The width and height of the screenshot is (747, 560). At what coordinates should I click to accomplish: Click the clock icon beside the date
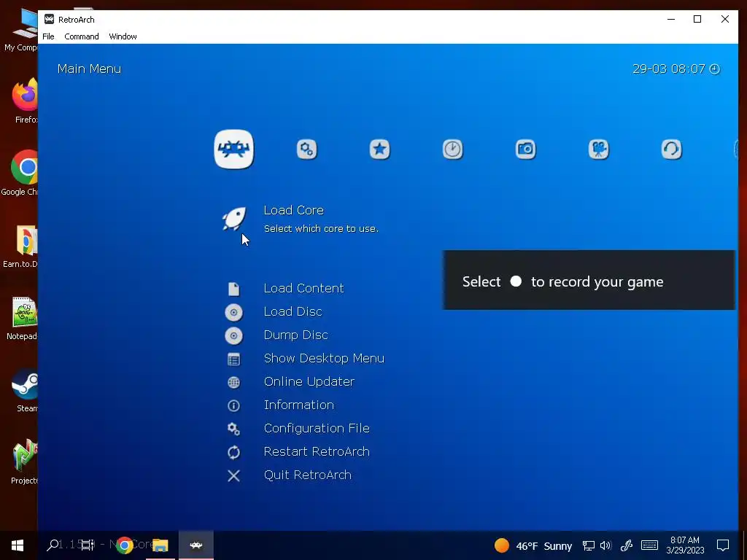point(715,69)
